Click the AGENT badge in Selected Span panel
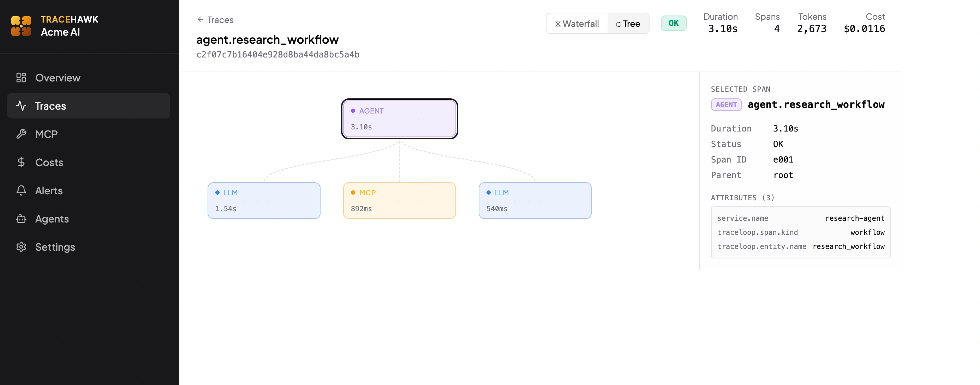 [x=726, y=104]
